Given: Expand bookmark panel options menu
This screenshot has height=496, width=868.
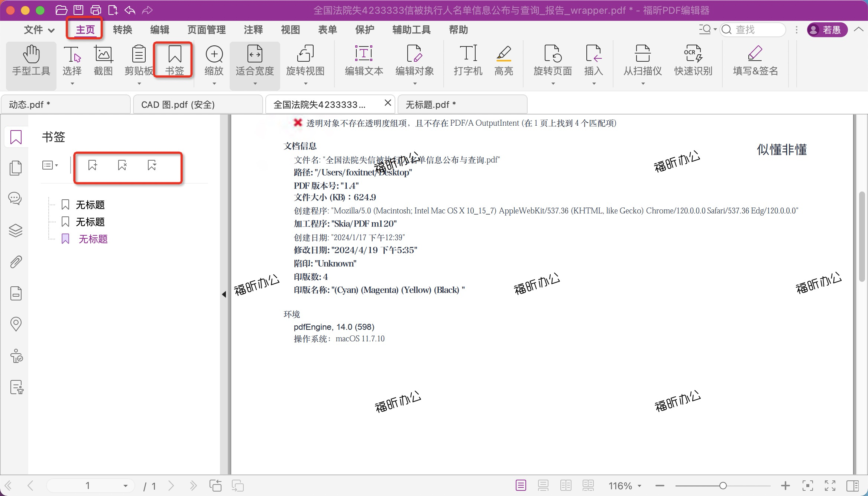Looking at the screenshot, I should 50,165.
